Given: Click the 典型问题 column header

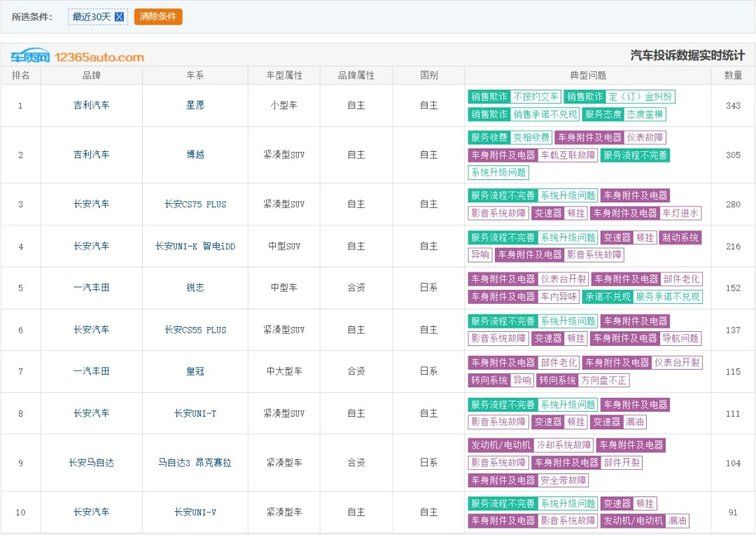Looking at the screenshot, I should [x=588, y=75].
